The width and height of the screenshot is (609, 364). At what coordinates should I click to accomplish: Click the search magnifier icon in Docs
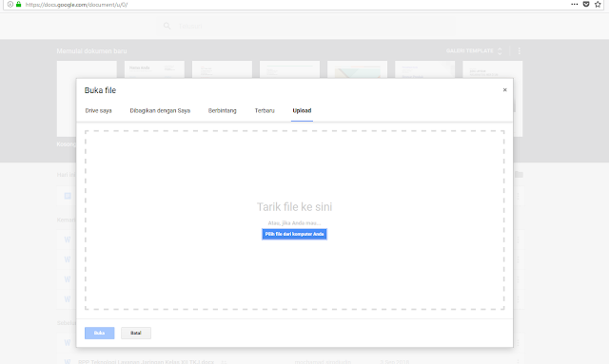167,26
